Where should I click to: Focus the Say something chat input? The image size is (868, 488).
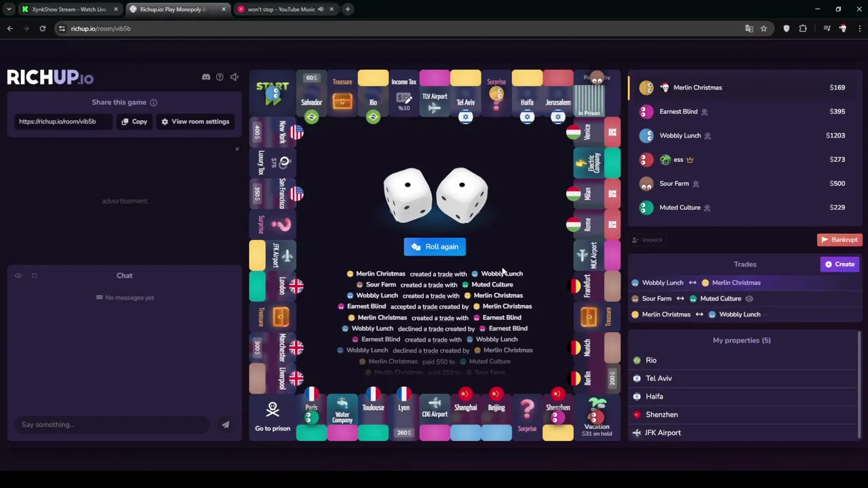112,424
